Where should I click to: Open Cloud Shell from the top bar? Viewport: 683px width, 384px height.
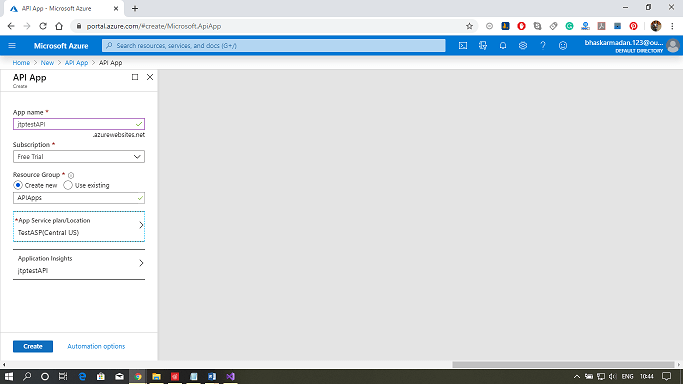[x=463, y=46]
